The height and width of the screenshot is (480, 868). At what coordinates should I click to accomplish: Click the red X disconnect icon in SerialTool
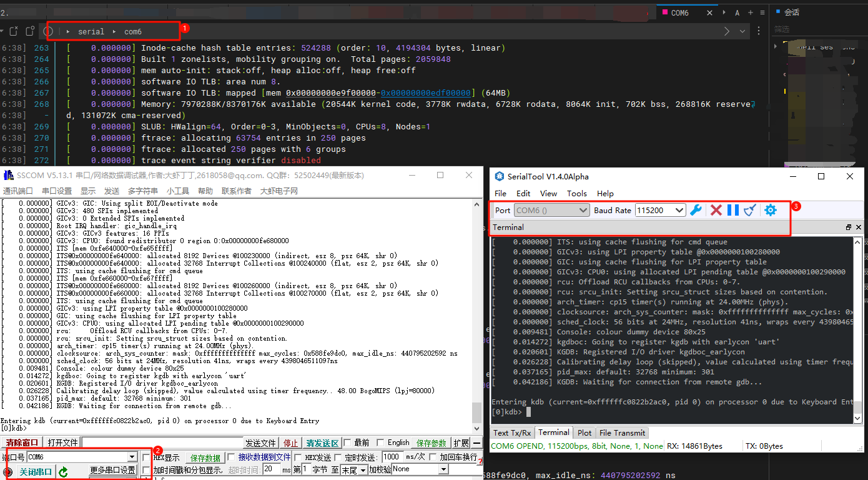click(x=716, y=210)
